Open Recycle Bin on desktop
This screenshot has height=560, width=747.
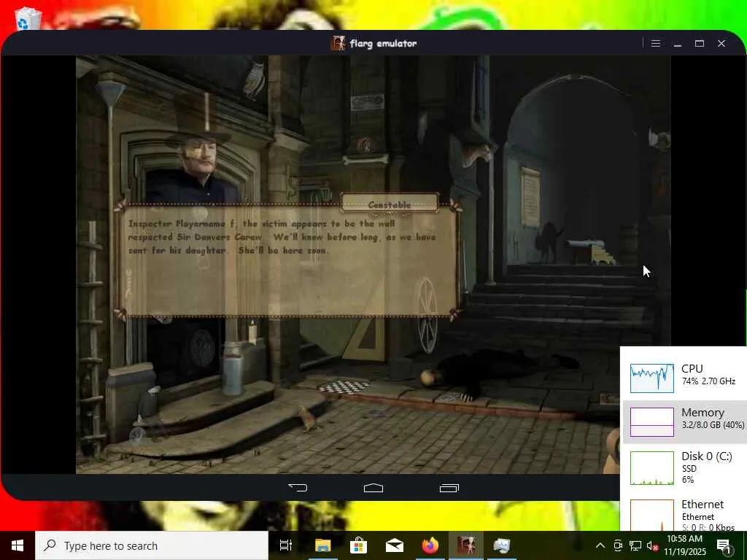click(28, 19)
